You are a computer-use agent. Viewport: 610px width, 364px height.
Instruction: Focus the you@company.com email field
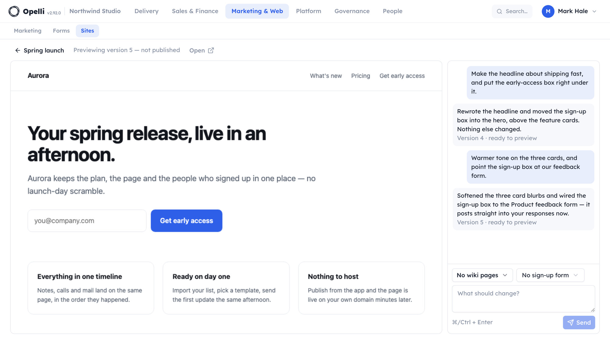point(87,221)
